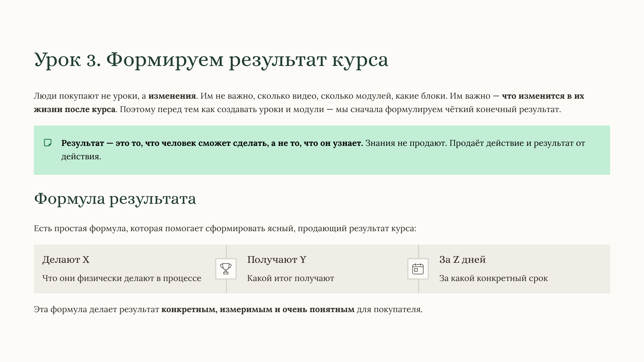The width and height of the screenshot is (644, 362).
Task: Click the sentence 'Есть простая формула, которая помогает…'
Action: click(x=225, y=228)
